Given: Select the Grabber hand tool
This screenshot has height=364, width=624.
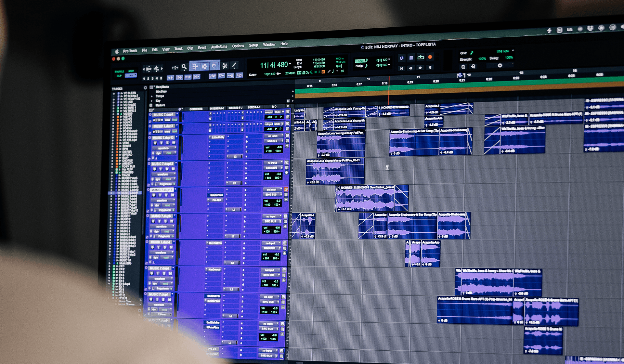Looking at the screenshot, I should pos(214,66).
